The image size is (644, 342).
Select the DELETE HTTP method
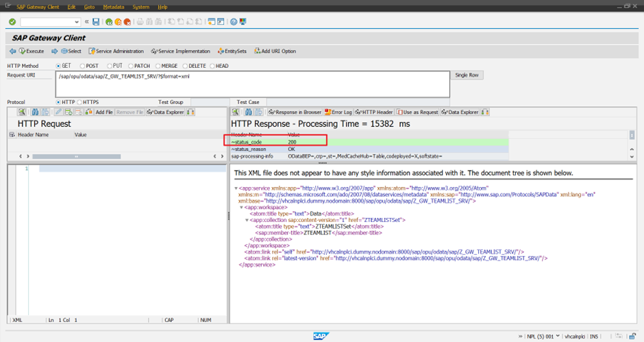(x=185, y=66)
